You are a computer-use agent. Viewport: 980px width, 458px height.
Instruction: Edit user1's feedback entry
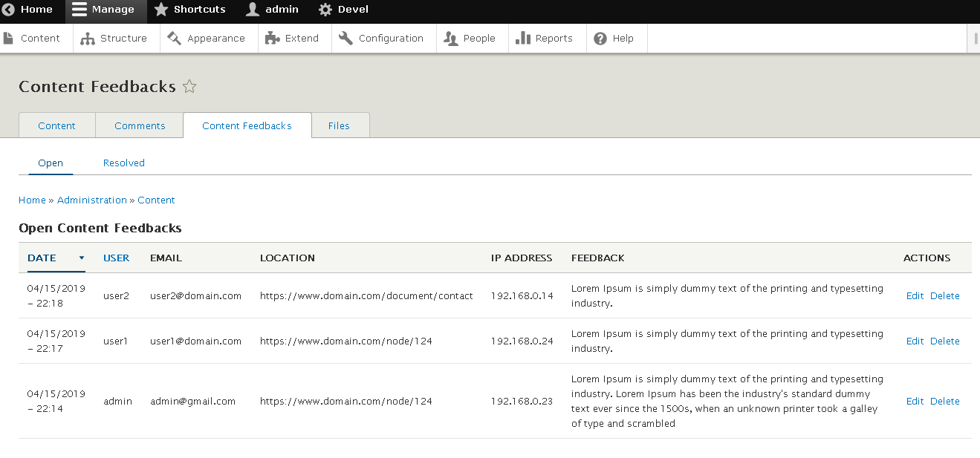point(915,341)
